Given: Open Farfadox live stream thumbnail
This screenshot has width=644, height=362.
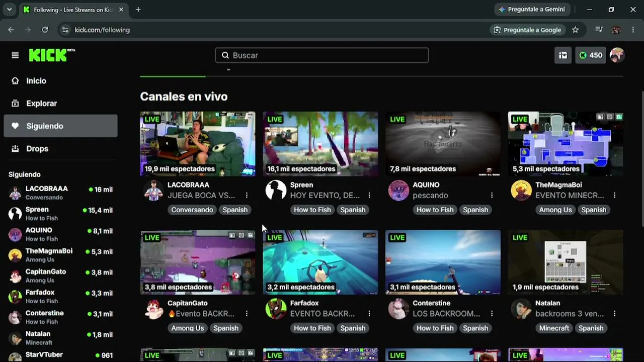Looking at the screenshot, I should coord(320,262).
